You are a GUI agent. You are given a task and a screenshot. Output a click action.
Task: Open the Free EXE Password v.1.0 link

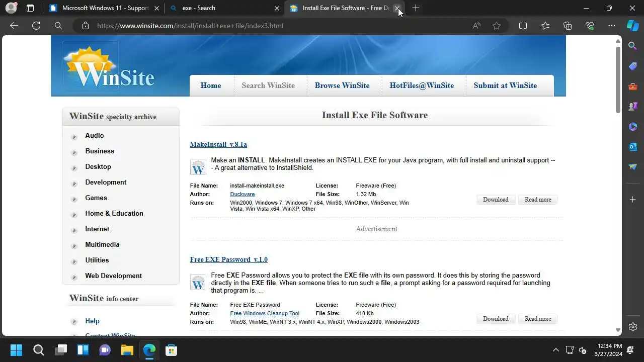228,259
